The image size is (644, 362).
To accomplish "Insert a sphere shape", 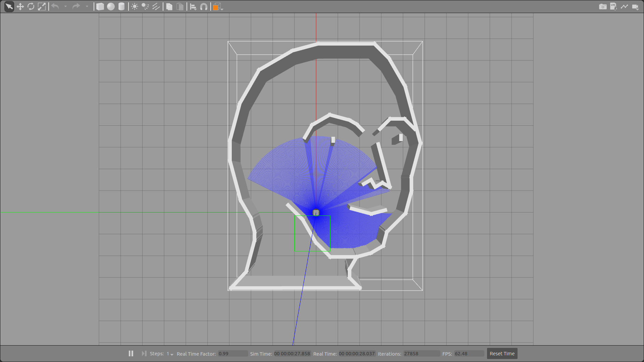I will (111, 7).
